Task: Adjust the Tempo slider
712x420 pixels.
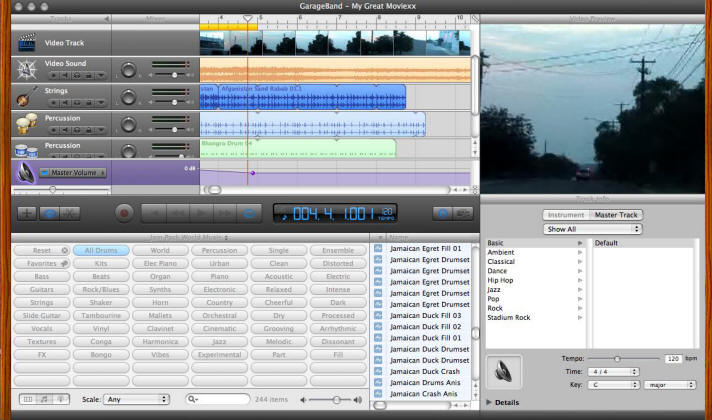Action: click(x=617, y=359)
